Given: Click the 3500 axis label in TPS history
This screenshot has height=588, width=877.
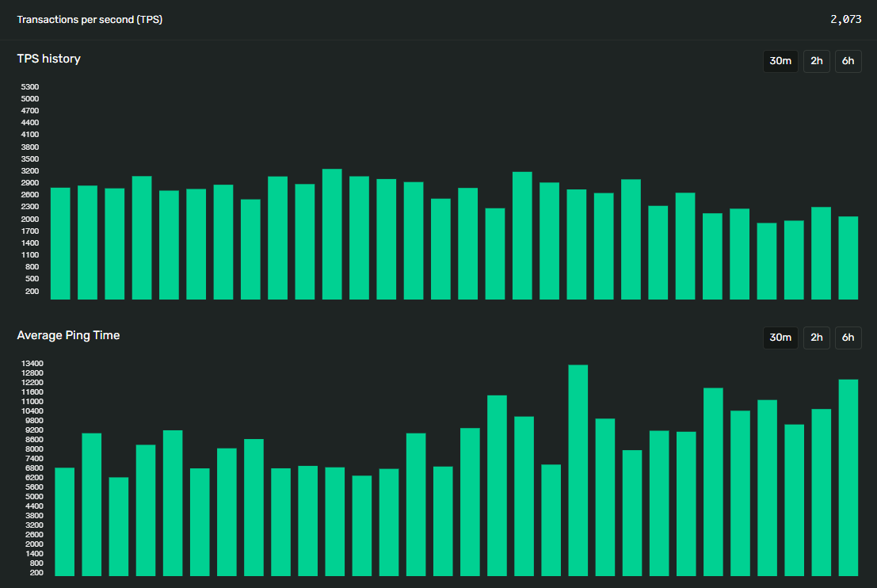Looking at the screenshot, I should pyautogui.click(x=30, y=159).
